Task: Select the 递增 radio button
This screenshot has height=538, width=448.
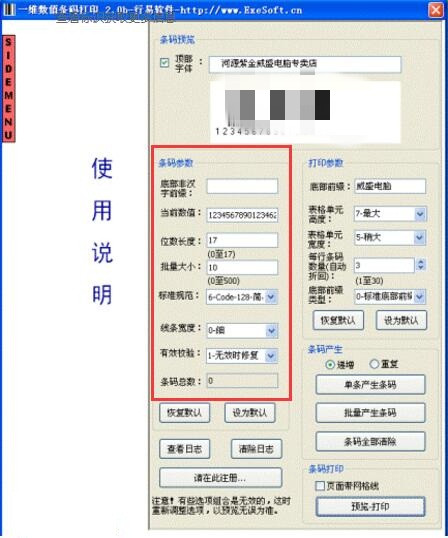Action: point(330,364)
